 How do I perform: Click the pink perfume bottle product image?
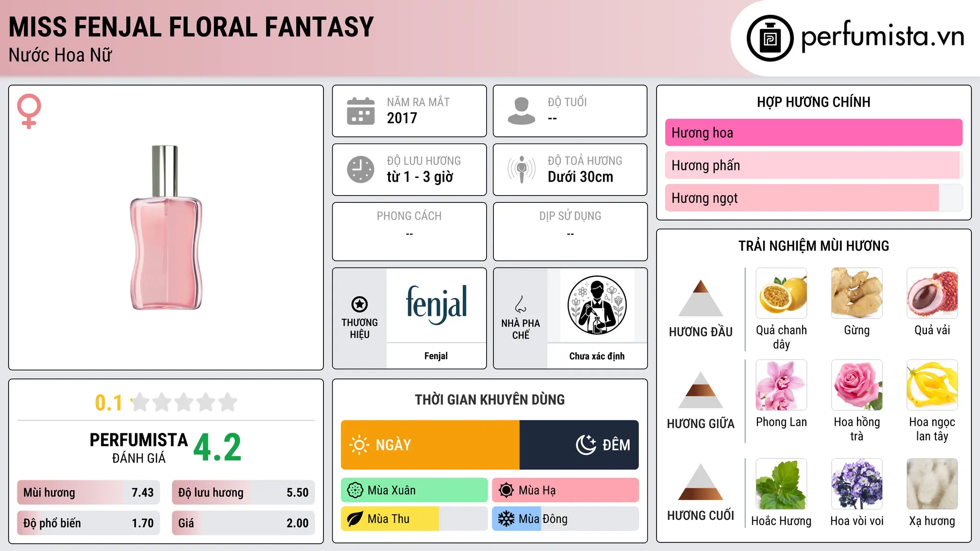tap(166, 228)
